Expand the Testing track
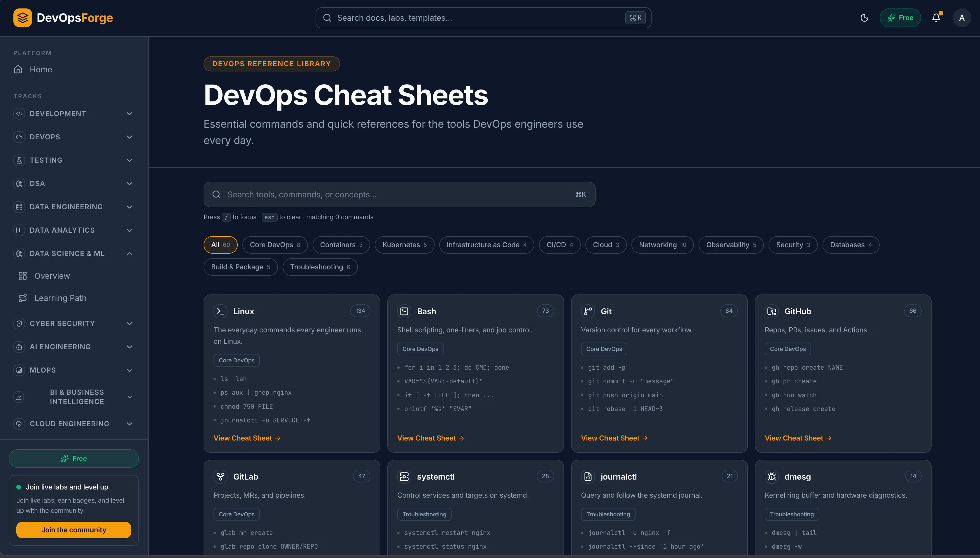 pyautogui.click(x=73, y=160)
